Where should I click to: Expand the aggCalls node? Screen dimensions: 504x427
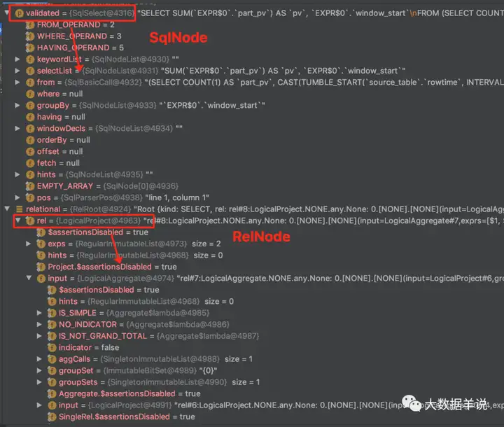pyautogui.click(x=39, y=359)
